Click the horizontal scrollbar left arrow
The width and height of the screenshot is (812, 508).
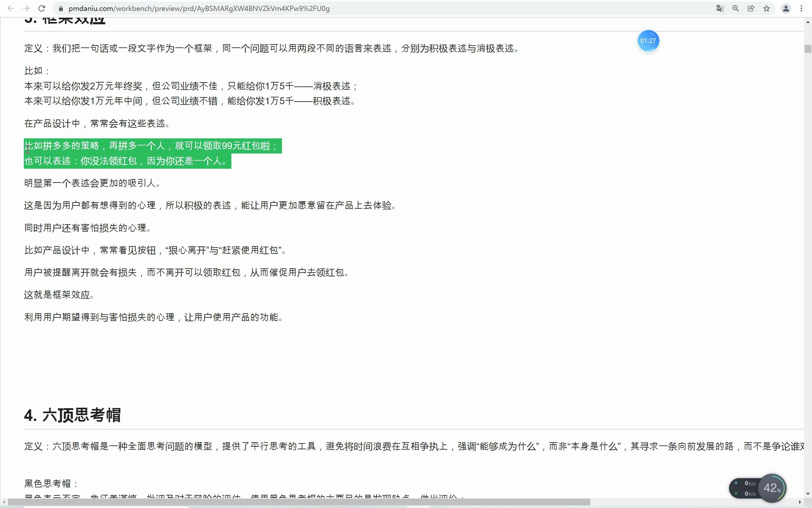(4, 502)
